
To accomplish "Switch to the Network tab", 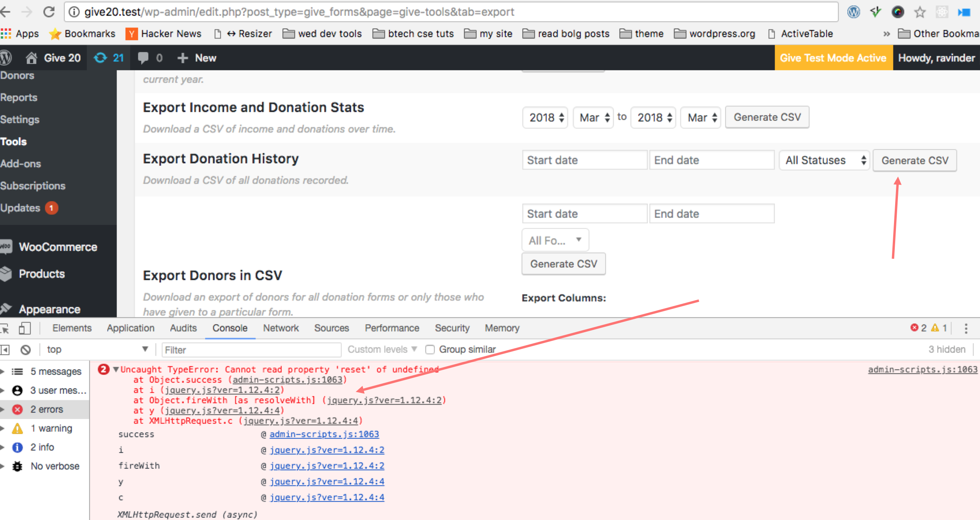I will [281, 328].
